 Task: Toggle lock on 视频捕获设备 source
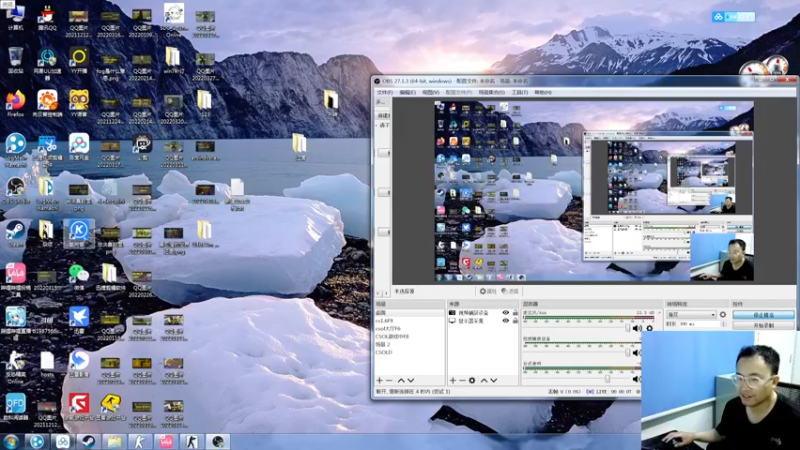515,313
